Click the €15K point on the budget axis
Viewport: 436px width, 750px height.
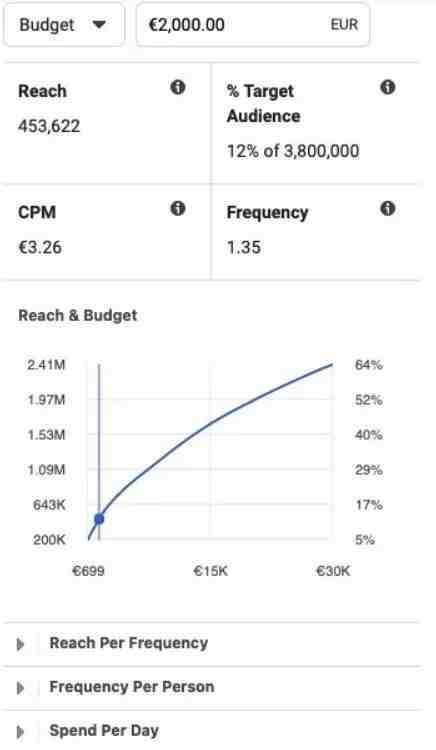[210, 571]
